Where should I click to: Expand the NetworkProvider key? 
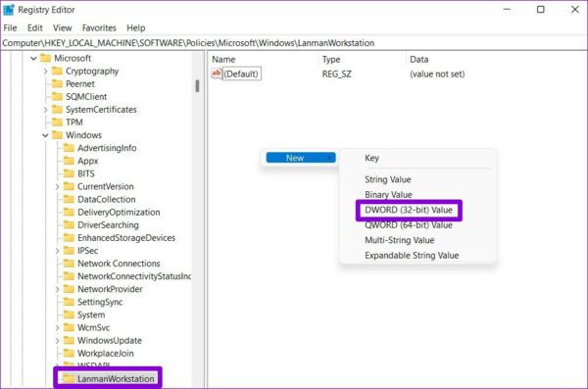tap(58, 289)
